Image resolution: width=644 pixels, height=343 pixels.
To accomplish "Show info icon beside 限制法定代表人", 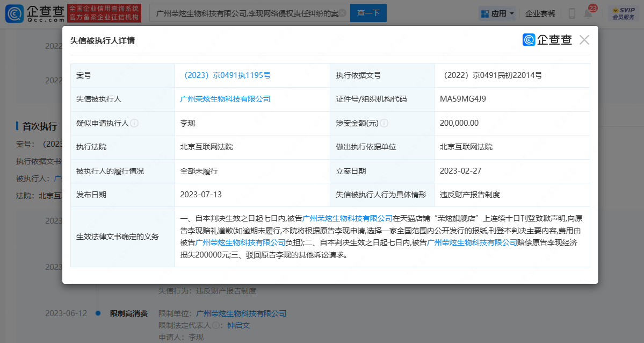I will pos(215,325).
